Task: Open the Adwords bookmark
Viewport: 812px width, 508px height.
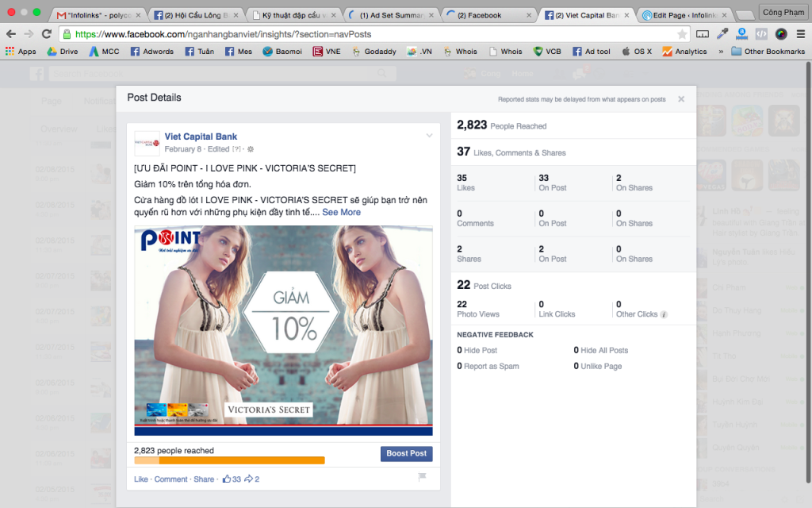Action: [x=151, y=52]
